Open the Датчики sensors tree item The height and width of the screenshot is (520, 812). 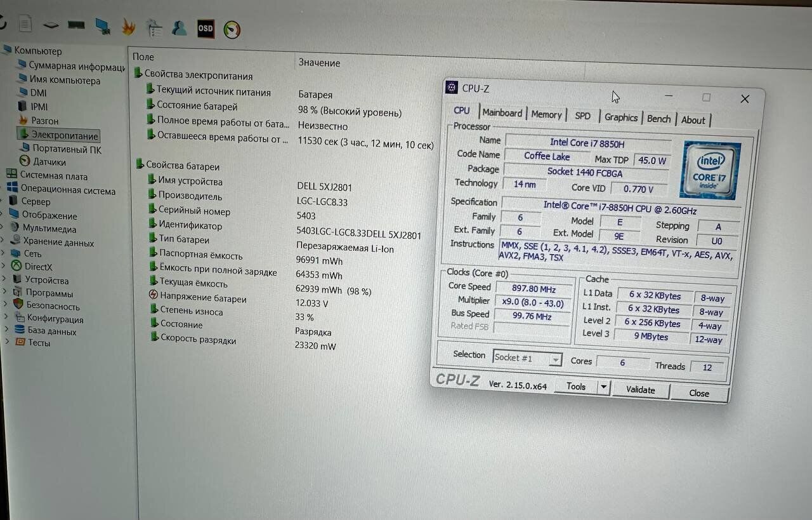pos(49,162)
